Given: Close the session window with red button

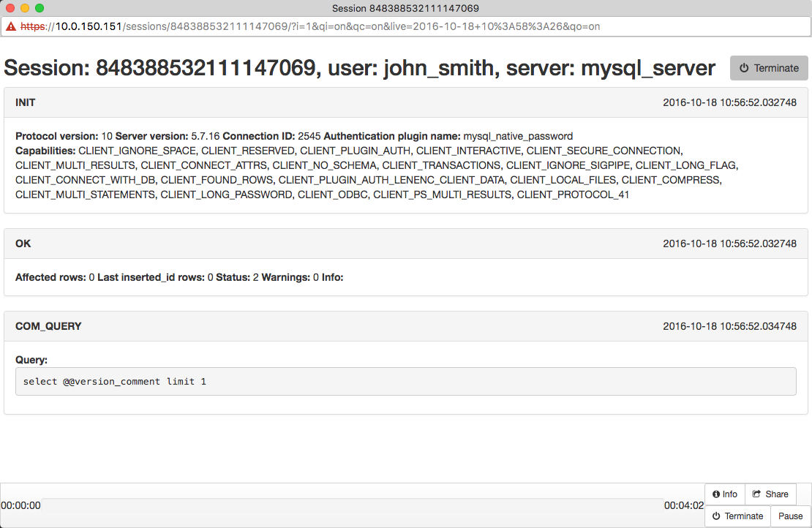Looking at the screenshot, I should [10, 8].
